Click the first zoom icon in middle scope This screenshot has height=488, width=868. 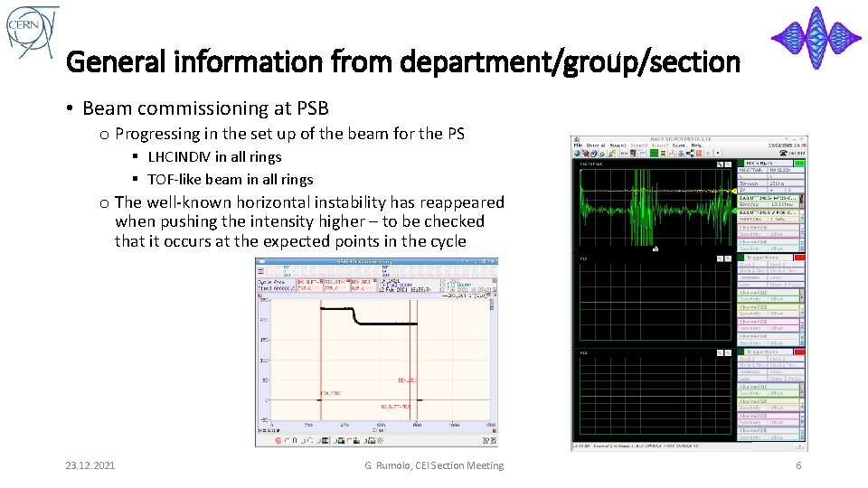click(720, 258)
